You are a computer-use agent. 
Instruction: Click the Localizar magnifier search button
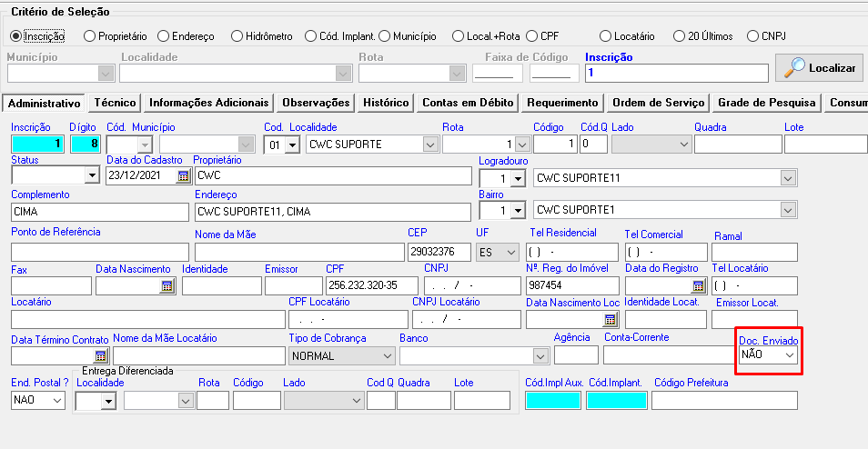tap(819, 68)
